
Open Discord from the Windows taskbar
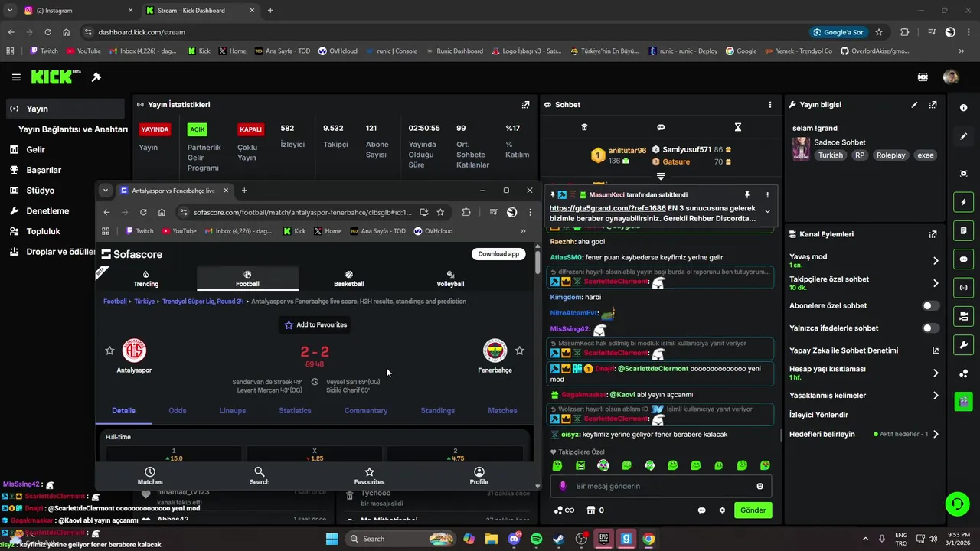514,539
